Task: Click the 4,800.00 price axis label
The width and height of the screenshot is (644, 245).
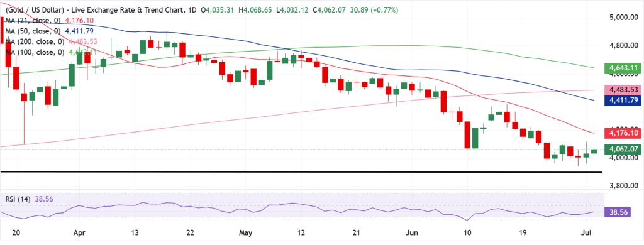Action: click(x=623, y=46)
